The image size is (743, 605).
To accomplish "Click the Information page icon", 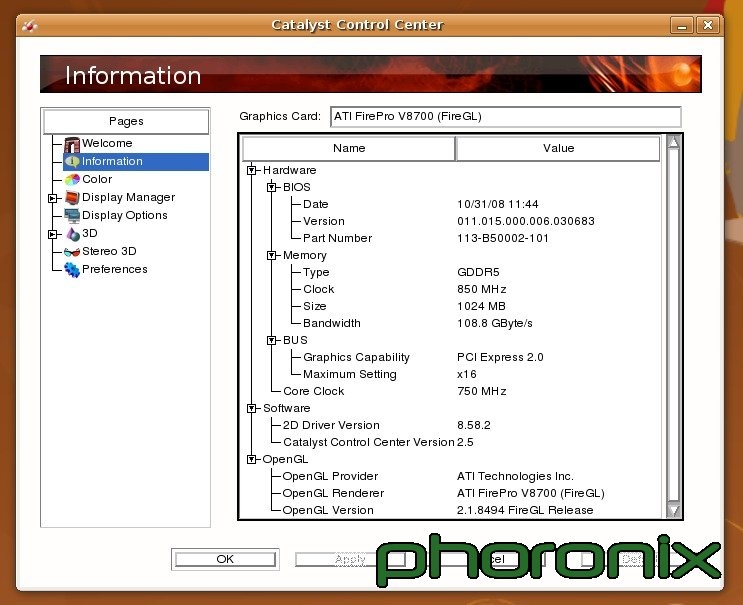I will coord(72,162).
